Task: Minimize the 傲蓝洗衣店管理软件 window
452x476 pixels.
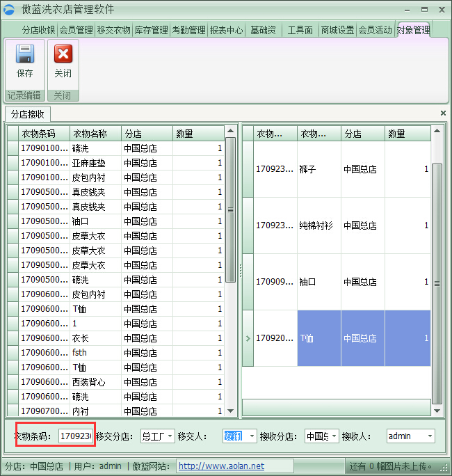Action: tap(407, 10)
